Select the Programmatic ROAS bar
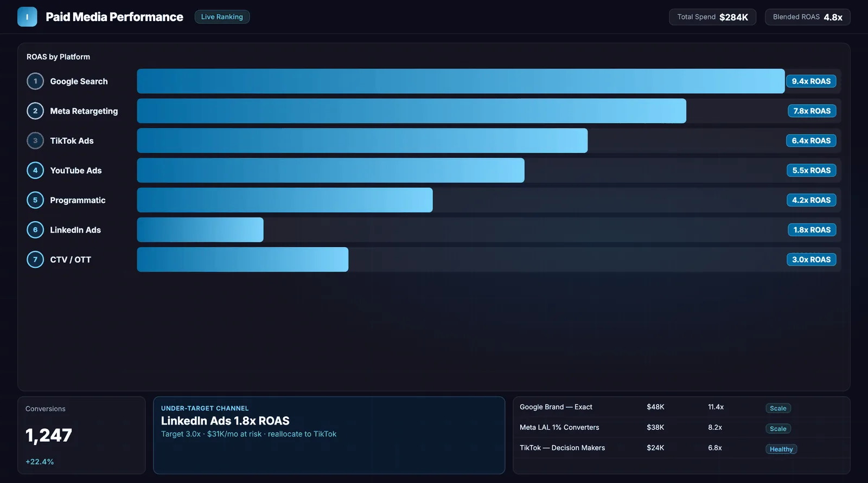The image size is (868, 483). pos(285,200)
